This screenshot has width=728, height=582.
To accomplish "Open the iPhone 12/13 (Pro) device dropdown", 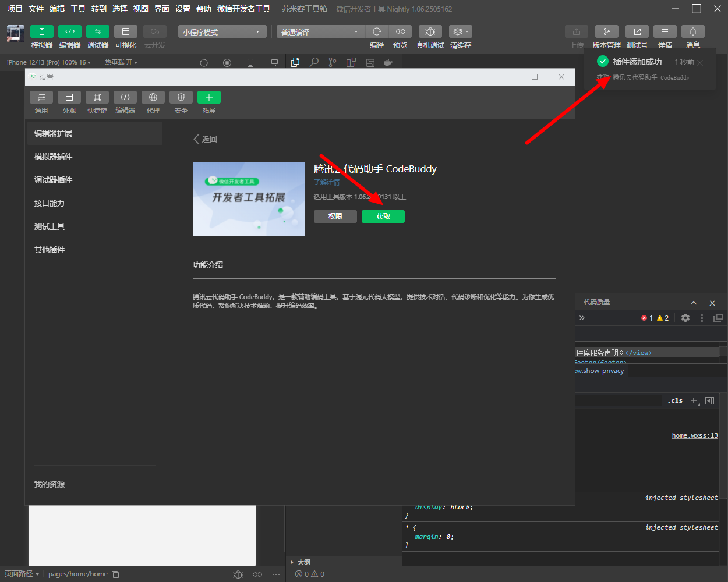I will 49,62.
